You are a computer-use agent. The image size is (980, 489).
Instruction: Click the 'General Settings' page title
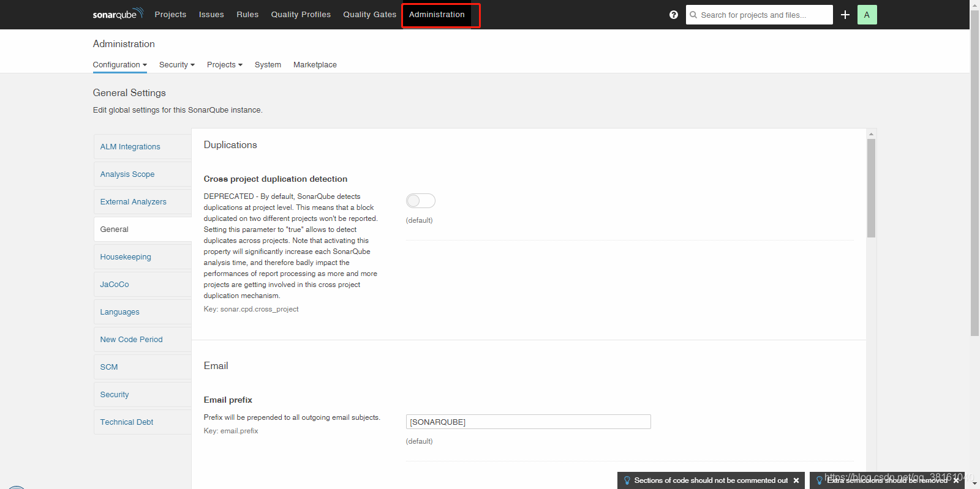129,93
